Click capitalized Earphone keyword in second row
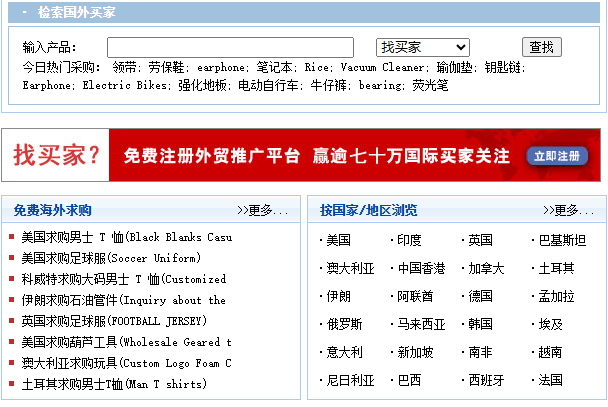The height and width of the screenshot is (407, 608). tap(47, 85)
